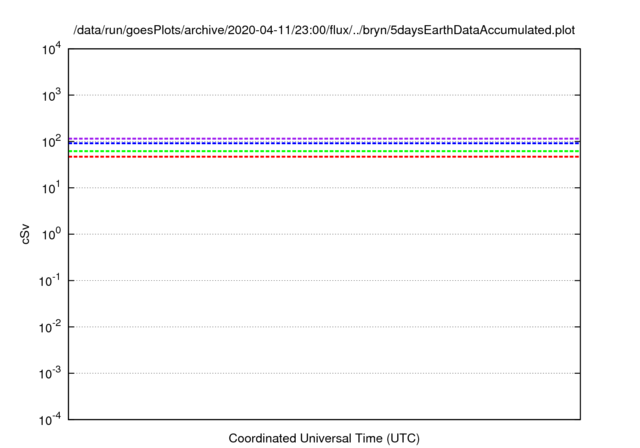Click the 10^-2 y-axis tick label
The width and height of the screenshot is (640, 448).
point(48,327)
